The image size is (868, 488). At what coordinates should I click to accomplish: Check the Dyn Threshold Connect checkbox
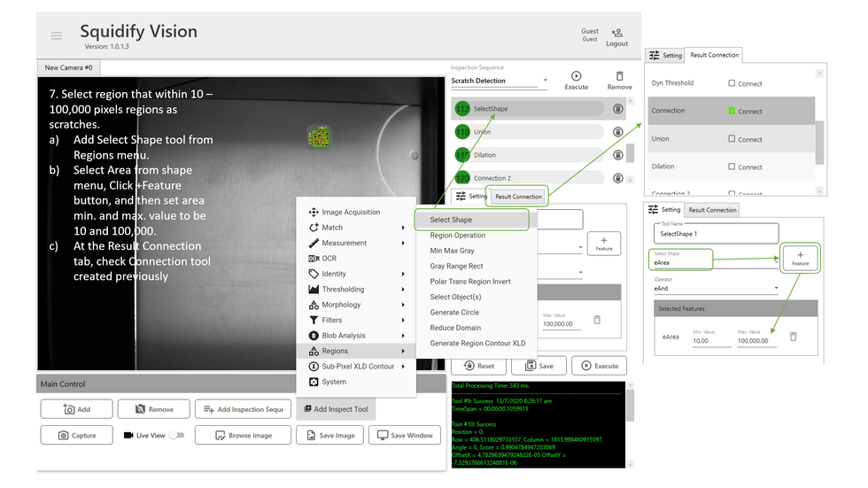732,83
